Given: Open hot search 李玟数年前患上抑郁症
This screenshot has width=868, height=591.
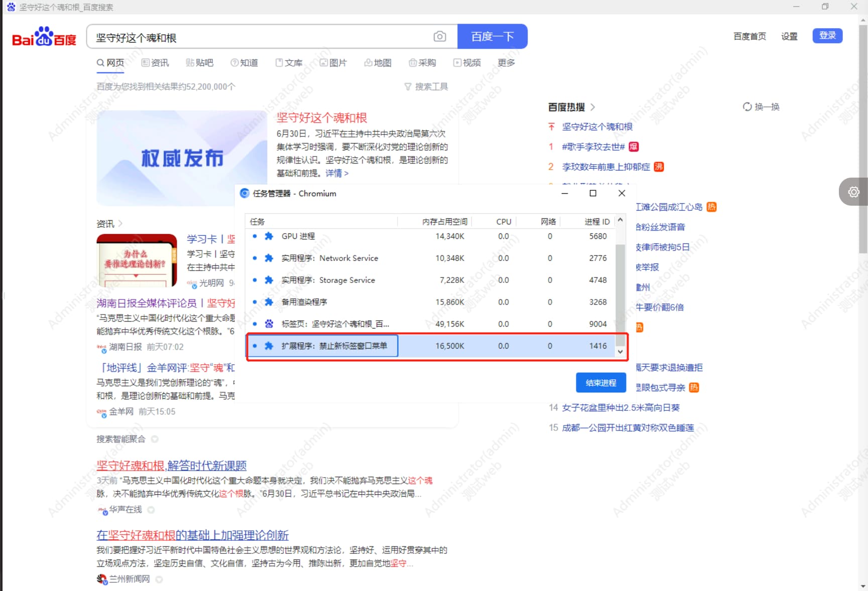Looking at the screenshot, I should point(606,167).
